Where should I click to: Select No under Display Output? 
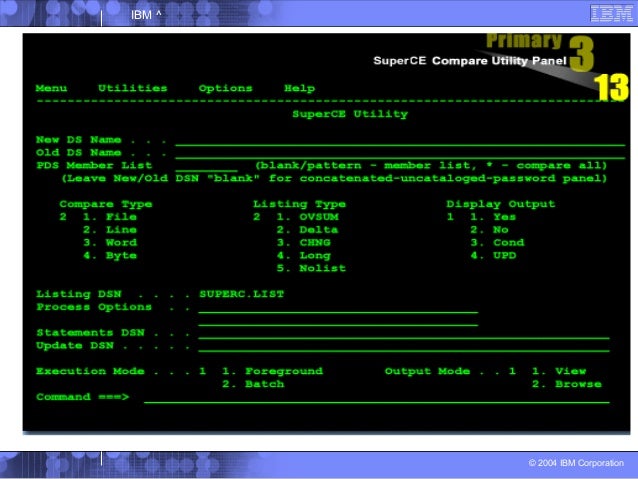489,230
